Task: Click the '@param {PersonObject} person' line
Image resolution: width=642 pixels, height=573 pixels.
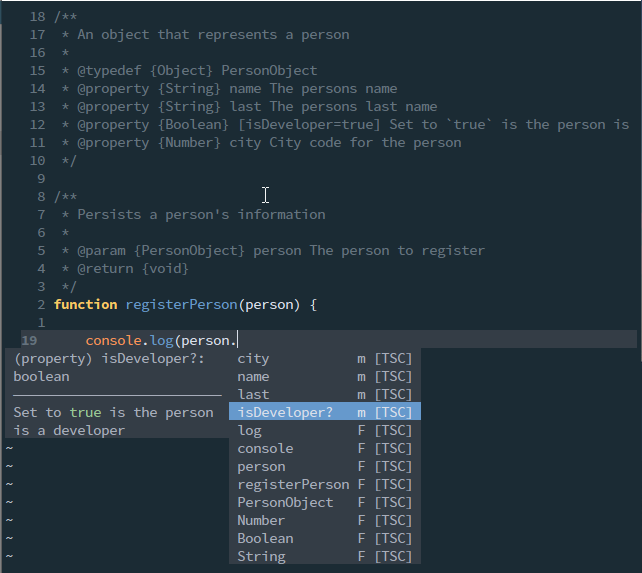Action: point(273,251)
